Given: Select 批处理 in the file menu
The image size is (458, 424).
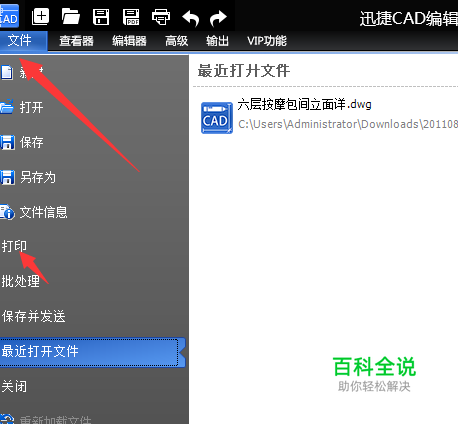Looking at the screenshot, I should pos(21,281).
